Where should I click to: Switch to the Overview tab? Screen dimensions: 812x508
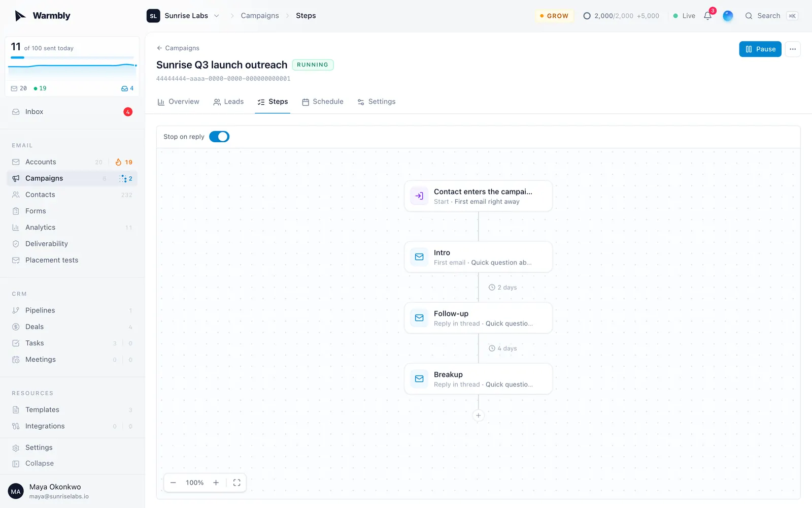click(178, 102)
